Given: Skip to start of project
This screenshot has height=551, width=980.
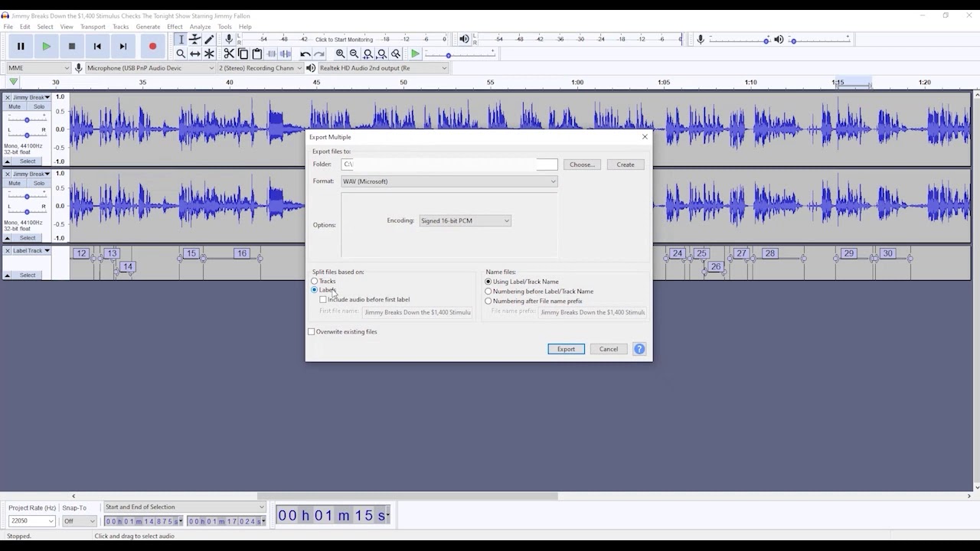Looking at the screenshot, I should point(97,46).
